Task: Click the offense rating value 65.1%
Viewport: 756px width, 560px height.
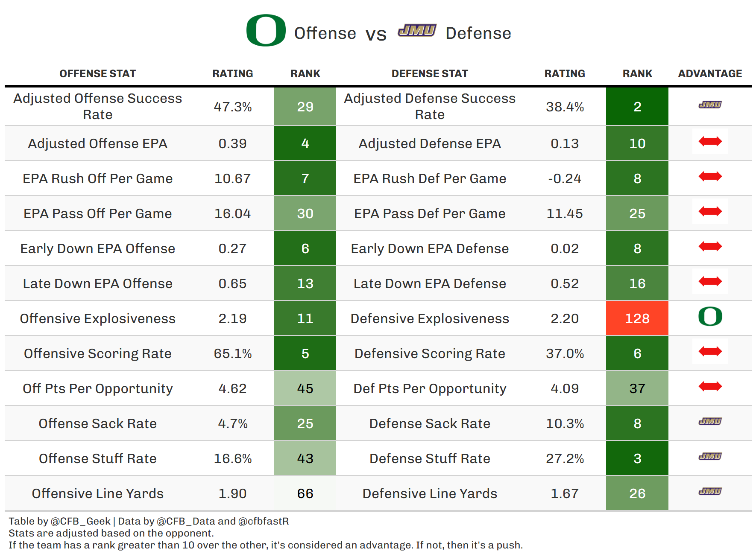Action: (x=233, y=353)
